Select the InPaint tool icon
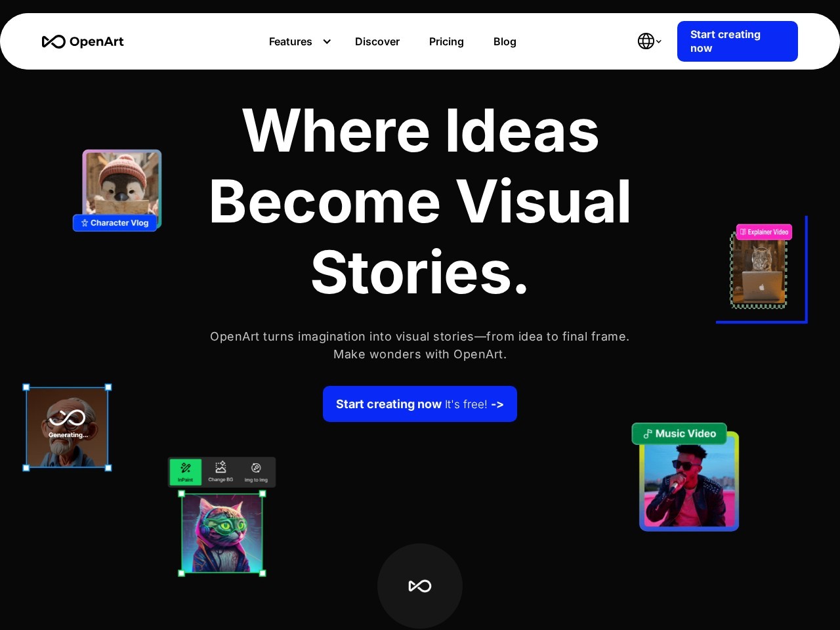Viewport: 840px width, 630px height. click(186, 471)
